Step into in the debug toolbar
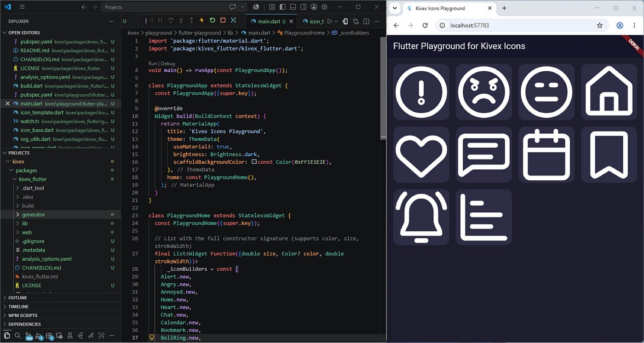The image size is (644, 343). 181,21
